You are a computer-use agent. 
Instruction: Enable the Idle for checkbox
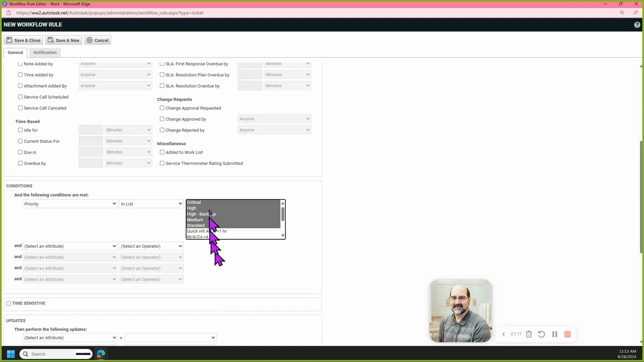pos(20,130)
